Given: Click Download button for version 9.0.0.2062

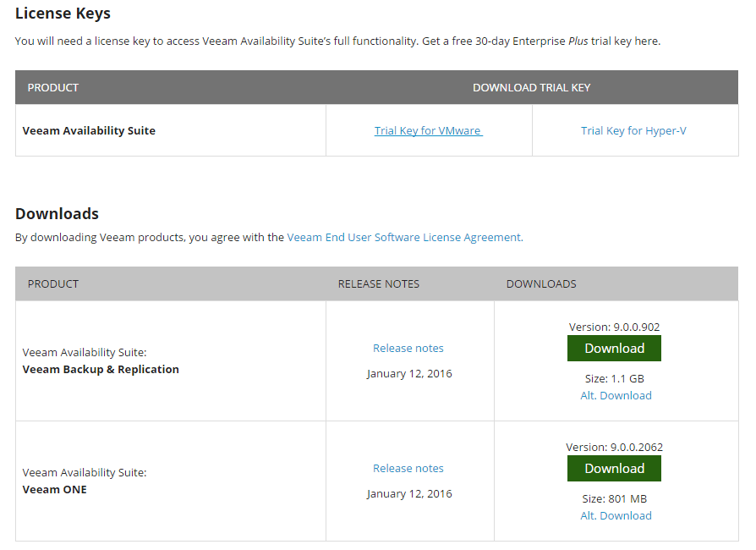Looking at the screenshot, I should (614, 469).
